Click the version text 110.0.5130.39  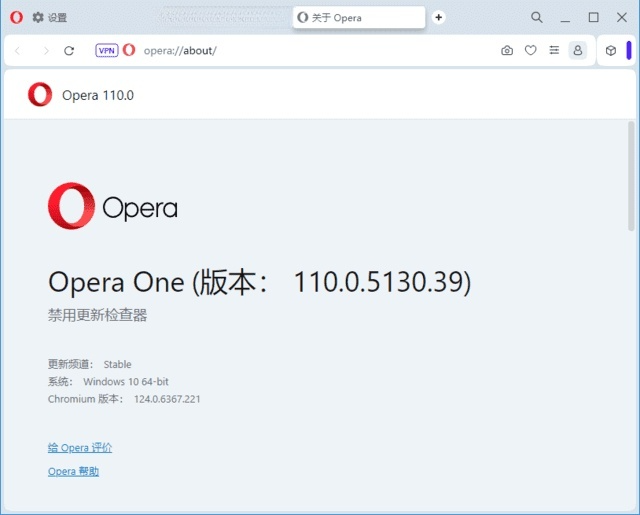click(x=378, y=282)
